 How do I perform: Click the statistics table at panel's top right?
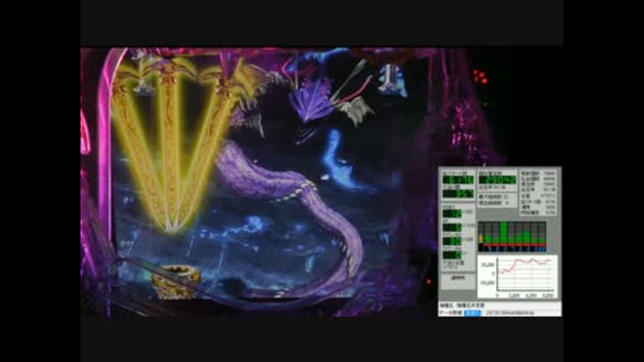point(539,193)
